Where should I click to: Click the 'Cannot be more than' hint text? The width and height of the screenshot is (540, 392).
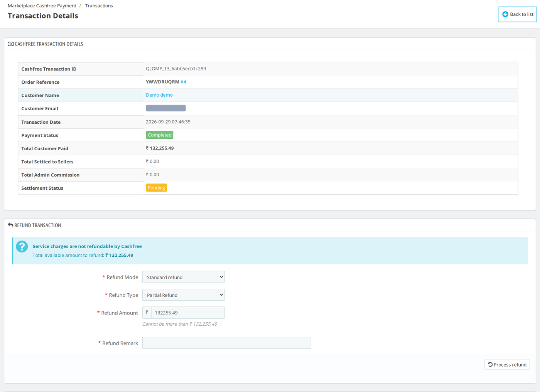click(180, 324)
